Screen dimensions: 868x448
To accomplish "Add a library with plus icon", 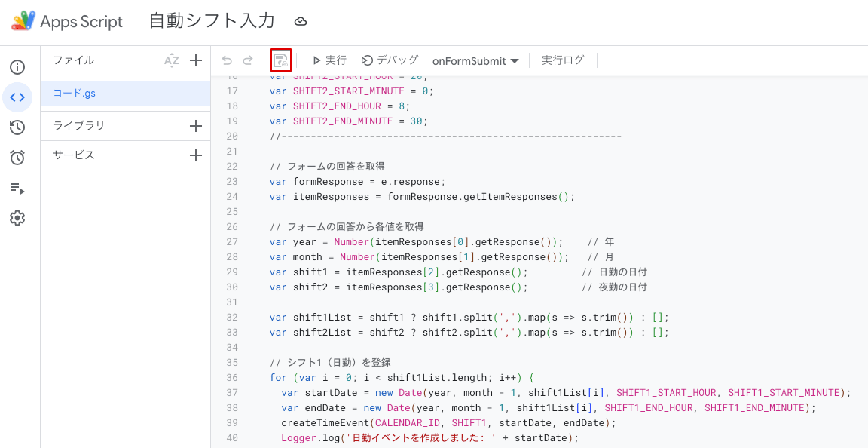I will [196, 126].
